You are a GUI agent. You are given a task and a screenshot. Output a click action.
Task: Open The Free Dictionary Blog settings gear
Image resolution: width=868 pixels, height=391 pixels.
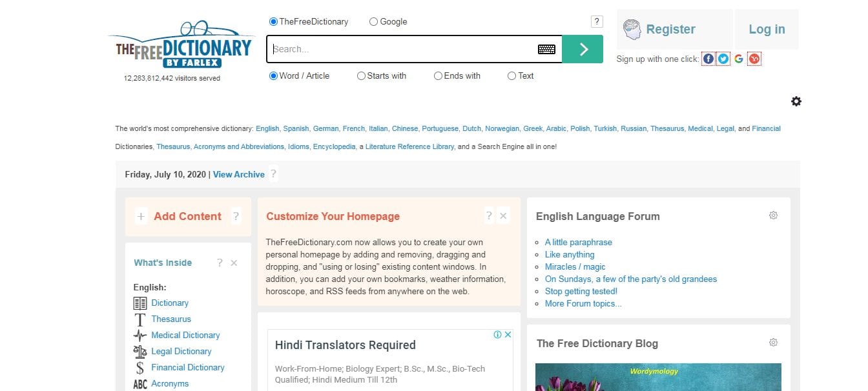tap(773, 342)
